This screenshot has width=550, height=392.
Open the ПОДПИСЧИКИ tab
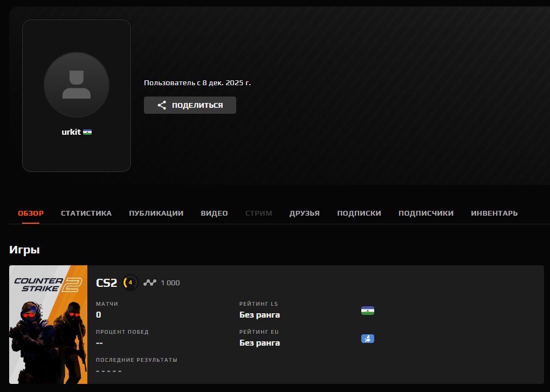pos(426,213)
